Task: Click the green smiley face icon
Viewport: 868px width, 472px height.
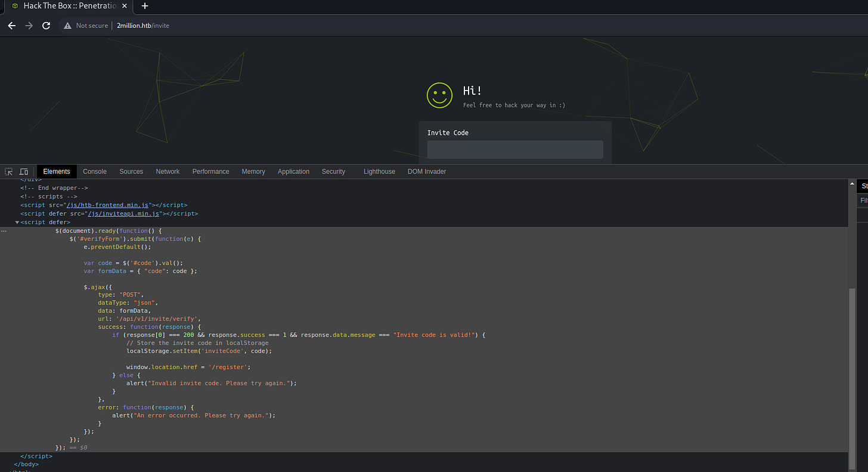Action: click(x=439, y=95)
